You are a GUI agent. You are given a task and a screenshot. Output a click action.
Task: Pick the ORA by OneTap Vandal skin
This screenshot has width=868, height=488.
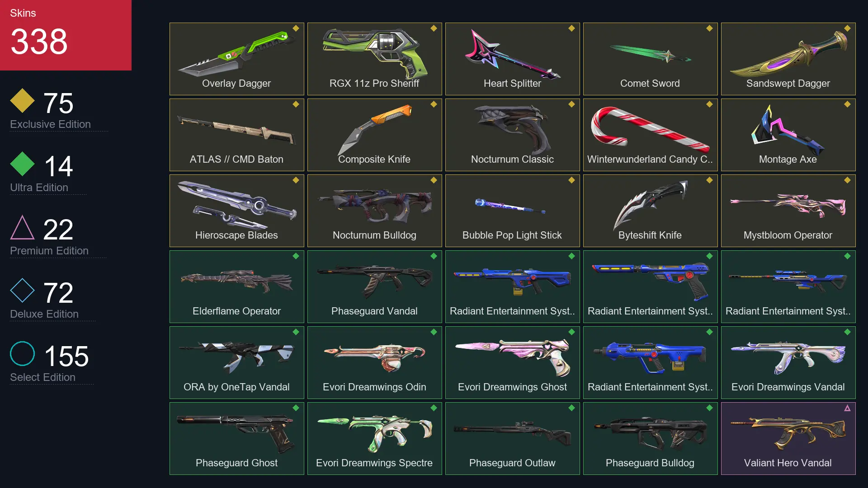(x=236, y=362)
